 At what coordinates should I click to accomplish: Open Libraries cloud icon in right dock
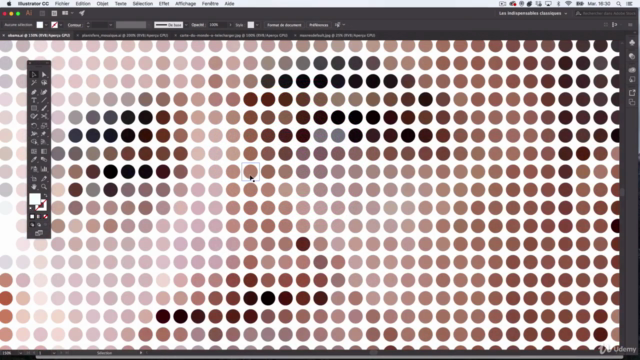(x=632, y=70)
